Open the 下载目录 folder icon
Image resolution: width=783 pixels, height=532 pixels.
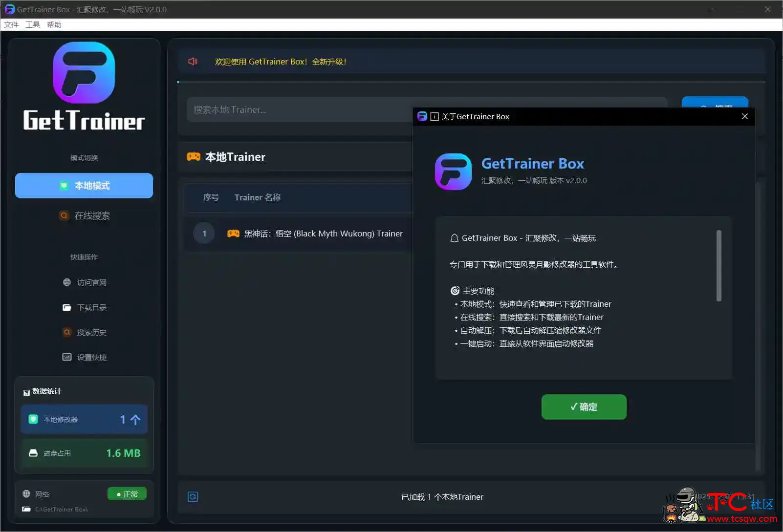point(67,307)
